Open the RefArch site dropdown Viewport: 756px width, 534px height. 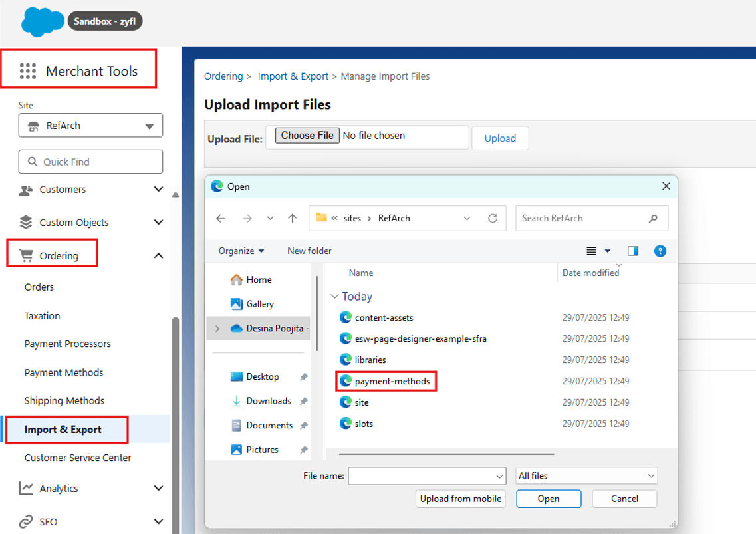90,126
